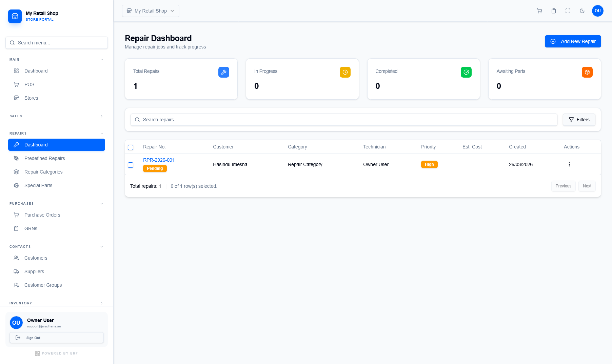Viewport: 612px width, 364px height.
Task: Toggle fullscreen mode icon
Action: pos(568,11)
